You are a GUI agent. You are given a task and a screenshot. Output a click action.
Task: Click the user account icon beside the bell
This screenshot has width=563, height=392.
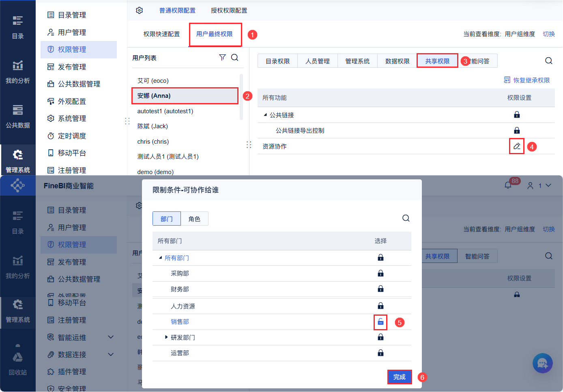click(530, 185)
